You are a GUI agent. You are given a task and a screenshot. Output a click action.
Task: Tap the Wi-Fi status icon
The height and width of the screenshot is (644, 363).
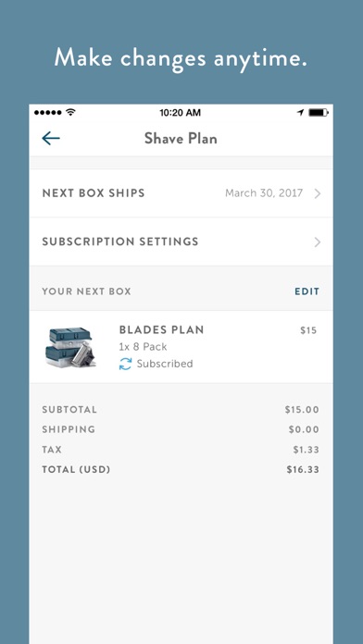(70, 112)
